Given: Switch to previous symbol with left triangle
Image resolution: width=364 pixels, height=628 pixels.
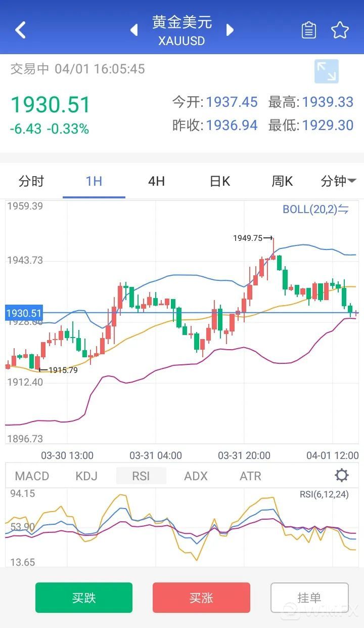Looking at the screenshot, I should (134, 30).
